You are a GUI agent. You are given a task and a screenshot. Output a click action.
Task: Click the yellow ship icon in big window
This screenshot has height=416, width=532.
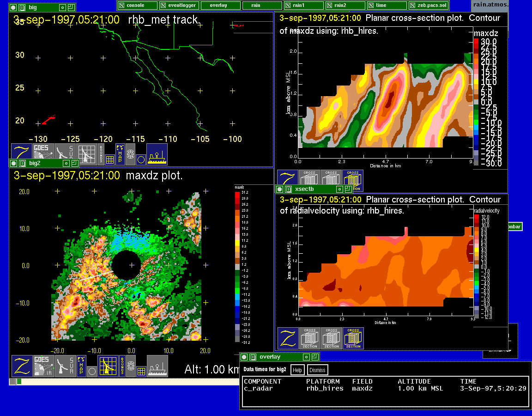pyautogui.click(x=157, y=154)
